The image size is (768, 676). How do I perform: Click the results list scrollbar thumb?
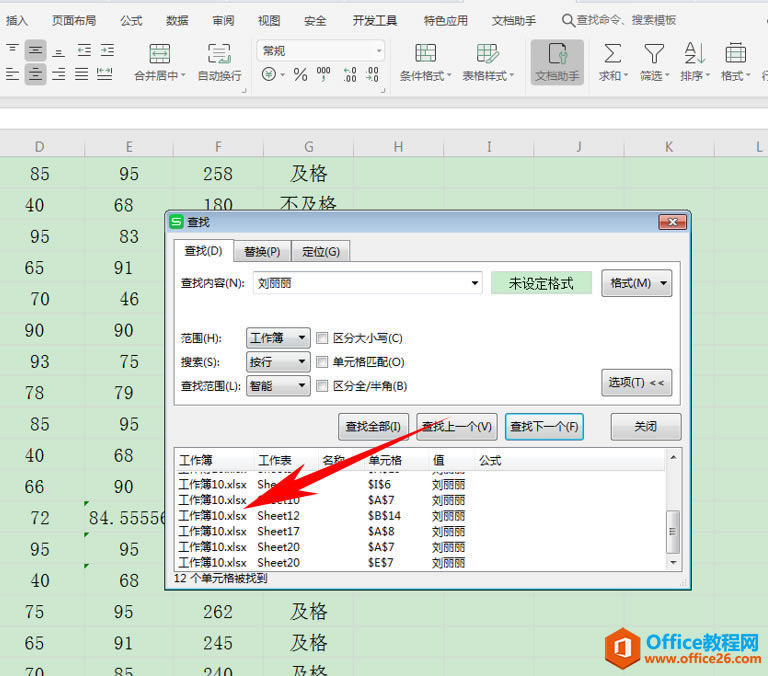(673, 531)
